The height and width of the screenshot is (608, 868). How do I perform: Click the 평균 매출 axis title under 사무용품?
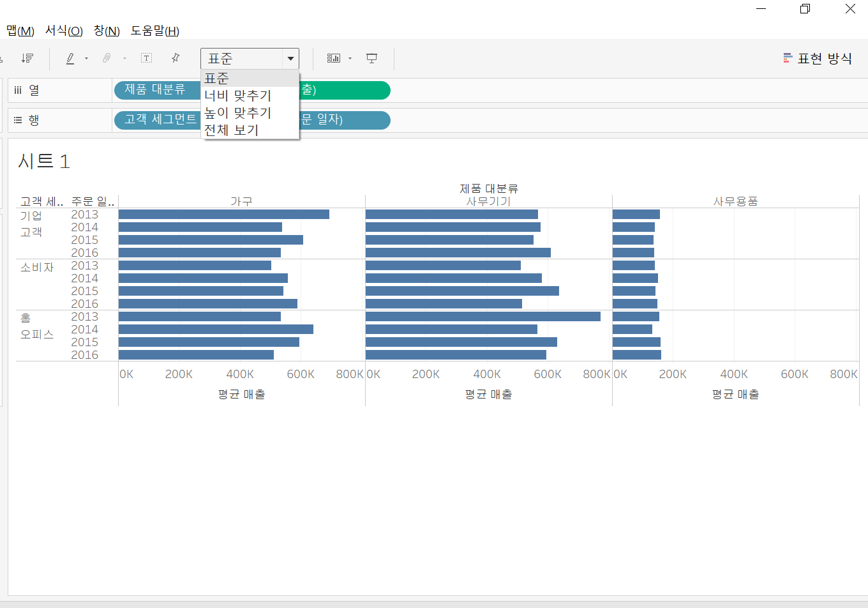735,395
